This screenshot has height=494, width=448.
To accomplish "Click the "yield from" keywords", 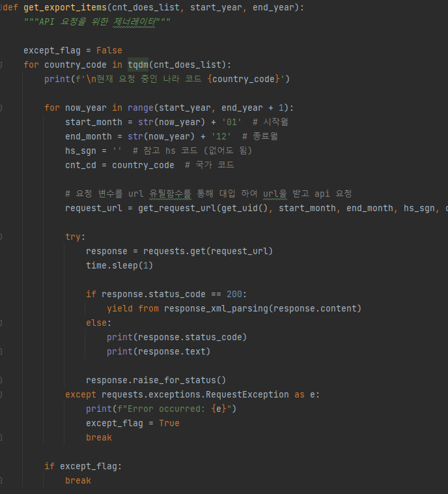I will tap(133, 308).
